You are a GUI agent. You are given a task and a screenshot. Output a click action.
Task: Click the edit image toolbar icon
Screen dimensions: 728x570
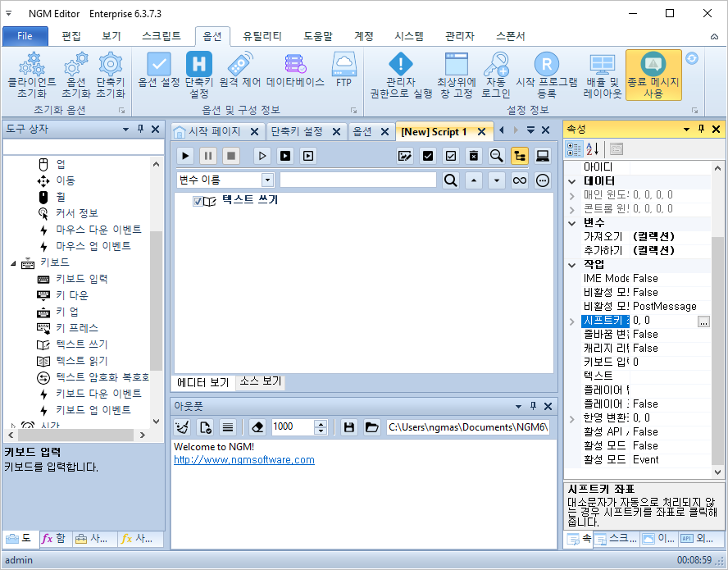(405, 156)
